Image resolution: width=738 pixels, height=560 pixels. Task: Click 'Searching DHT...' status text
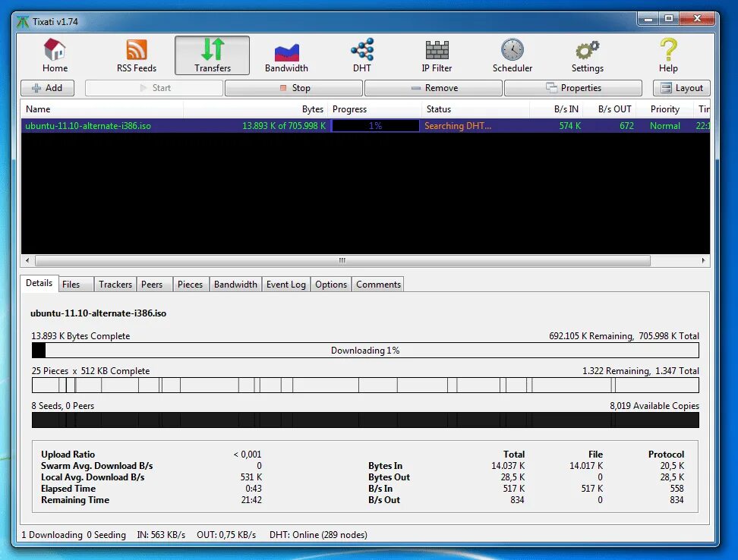(x=458, y=125)
